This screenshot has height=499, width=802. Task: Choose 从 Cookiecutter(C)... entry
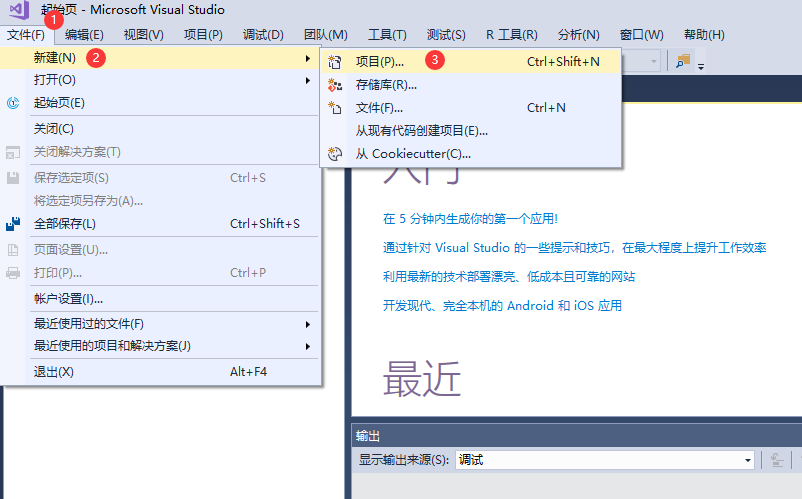471,154
